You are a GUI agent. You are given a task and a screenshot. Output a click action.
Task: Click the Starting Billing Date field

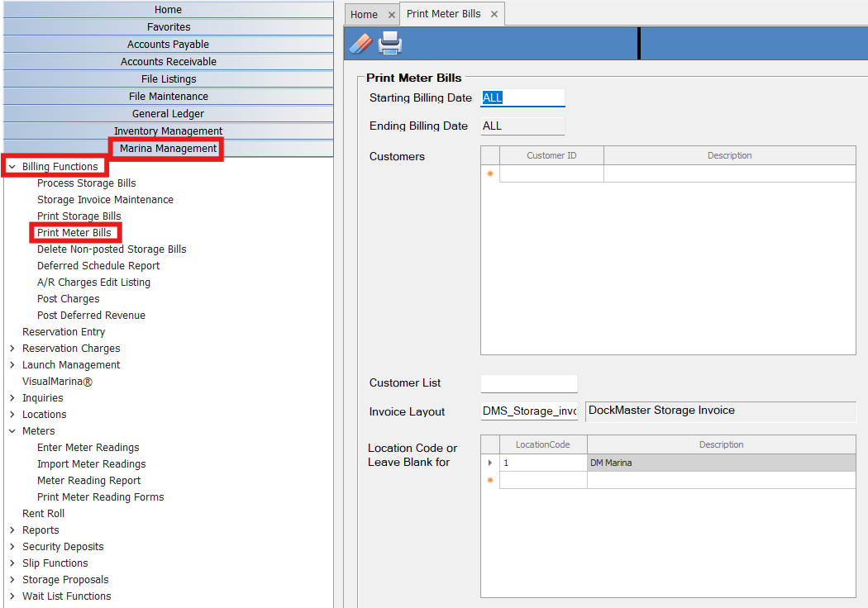tap(522, 98)
